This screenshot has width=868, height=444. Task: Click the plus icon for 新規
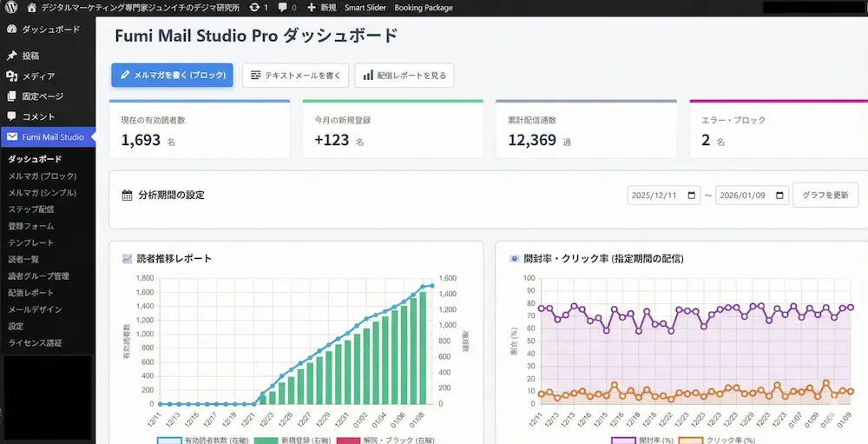312,7
